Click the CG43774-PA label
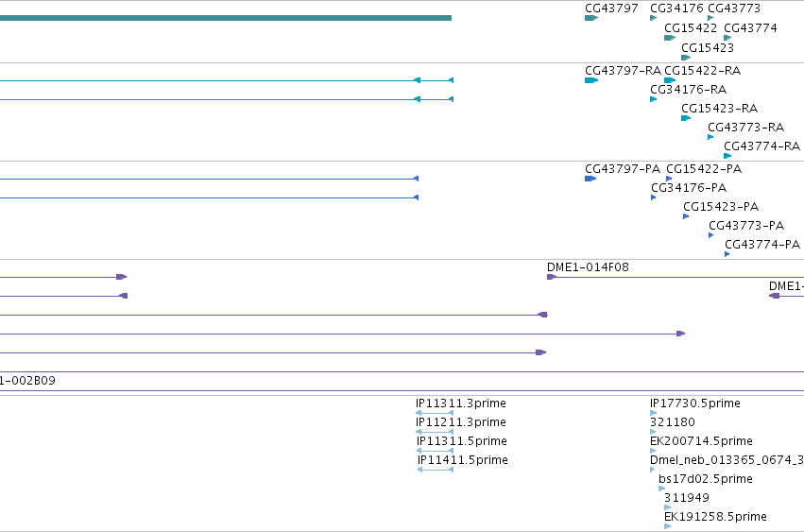Viewport: 804px width, 532px height. pyautogui.click(x=761, y=245)
